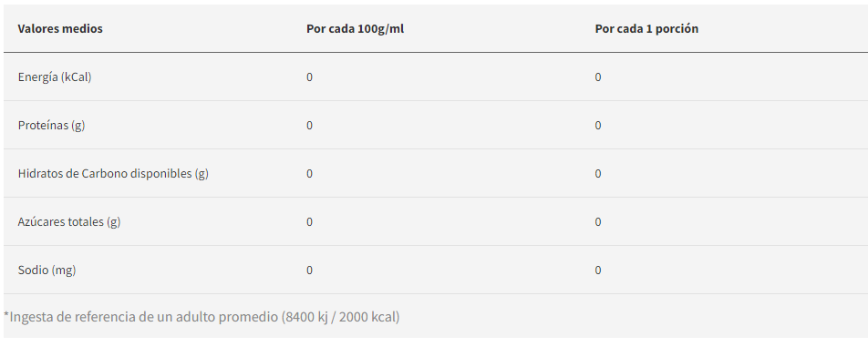Select the 'Por cada 100g/ml' header
Image resolution: width=868 pixels, height=347 pixels.
355,29
